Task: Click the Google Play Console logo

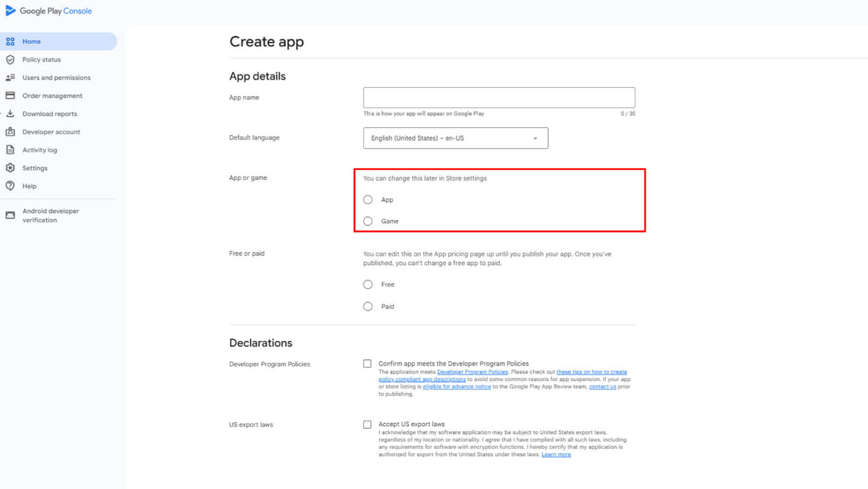Action: point(48,11)
